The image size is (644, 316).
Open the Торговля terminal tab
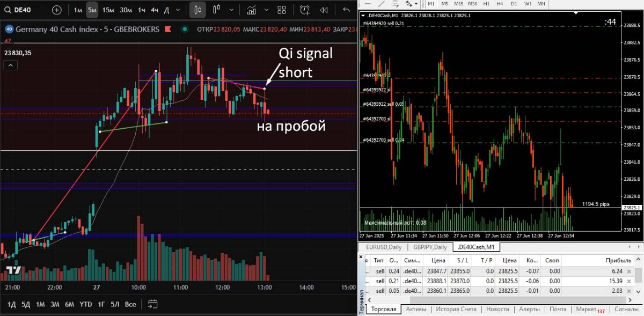[x=384, y=310]
